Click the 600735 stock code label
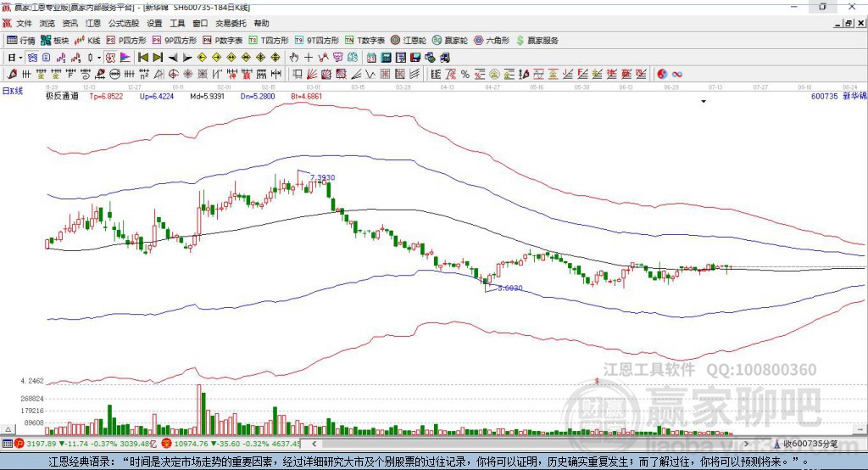This screenshot has width=868, height=470. coord(824,96)
